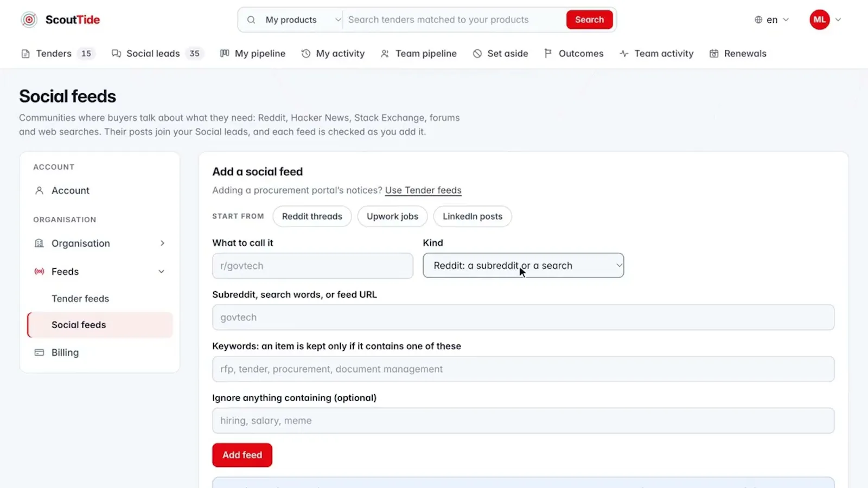The width and height of the screenshot is (868, 488).
Task: Open the Social leads tab
Action: coord(157,54)
